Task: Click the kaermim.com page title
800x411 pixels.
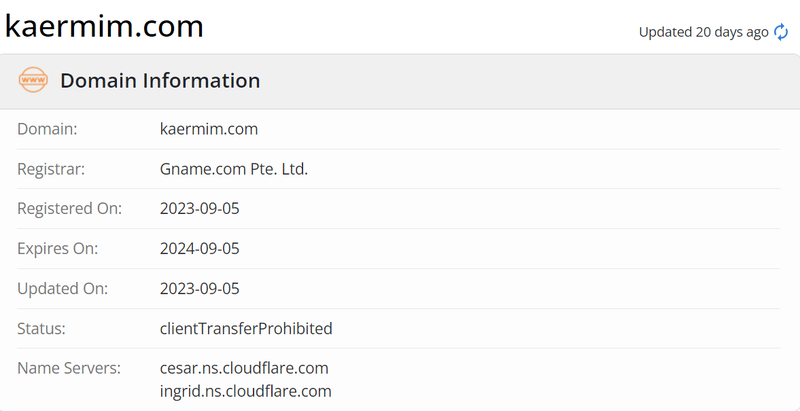Action: tap(104, 26)
